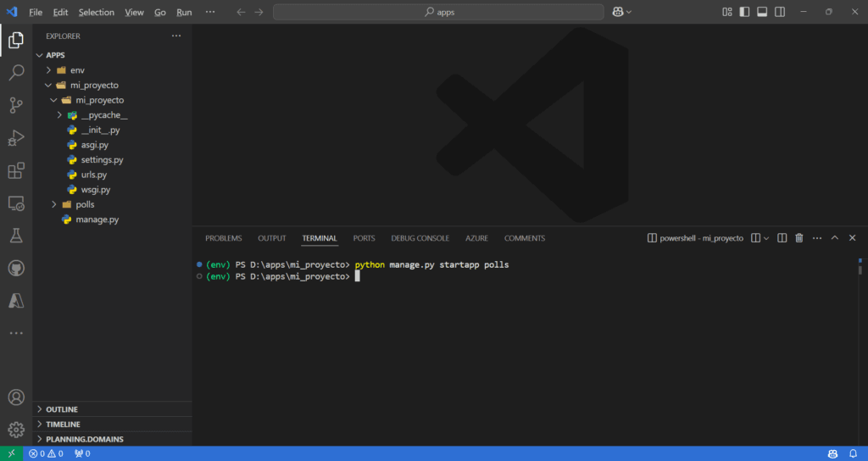Maximize the terminal panel size

(x=835, y=238)
